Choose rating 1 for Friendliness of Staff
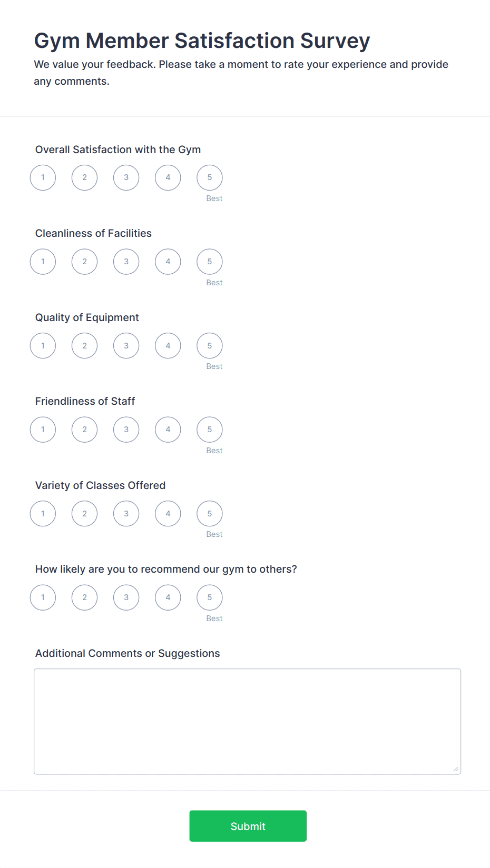 tap(43, 429)
